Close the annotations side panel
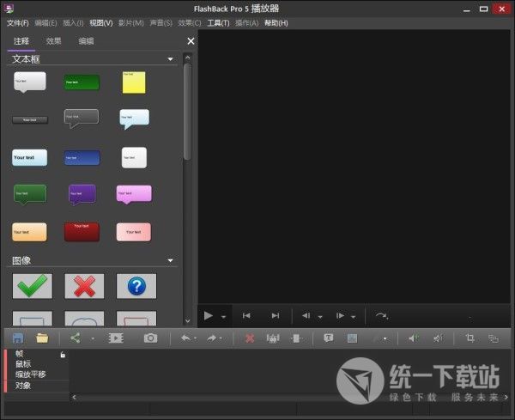Viewport: 515px width, 420px height. pos(191,41)
